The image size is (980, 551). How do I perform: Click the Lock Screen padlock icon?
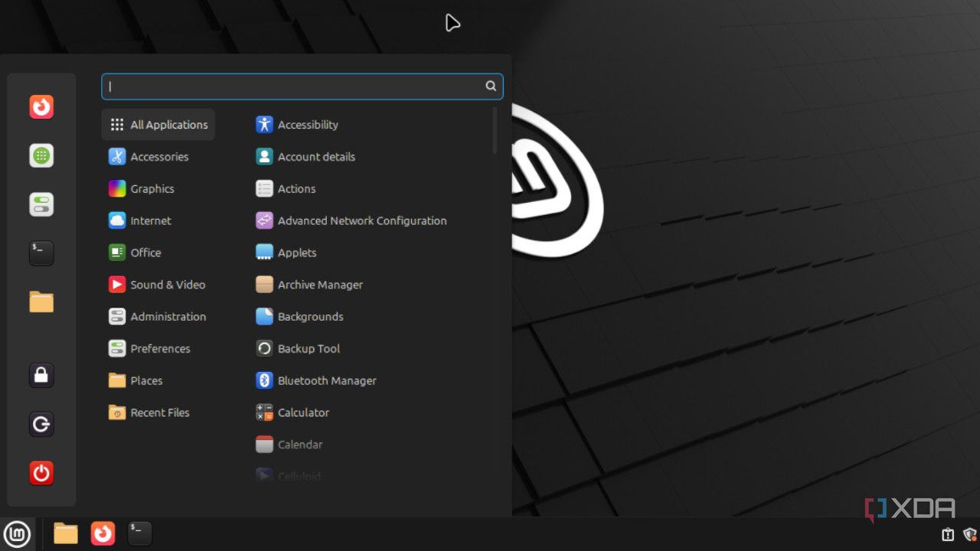pyautogui.click(x=41, y=375)
